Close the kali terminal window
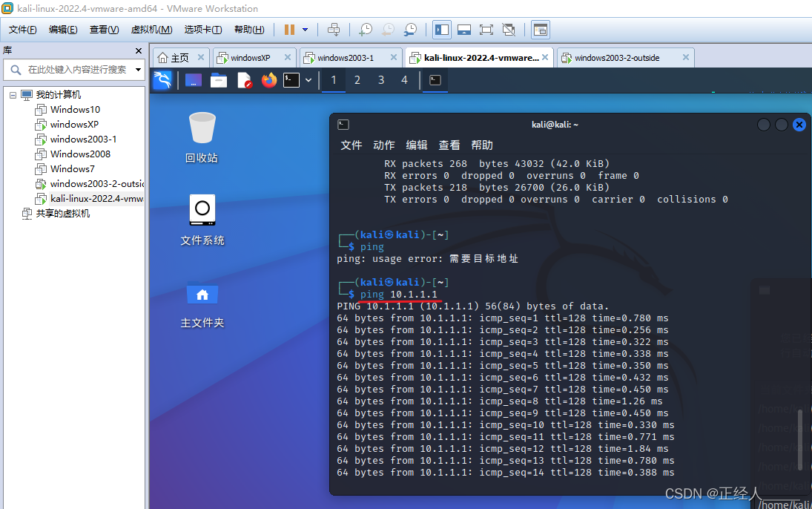This screenshot has width=812, height=509. [x=799, y=125]
